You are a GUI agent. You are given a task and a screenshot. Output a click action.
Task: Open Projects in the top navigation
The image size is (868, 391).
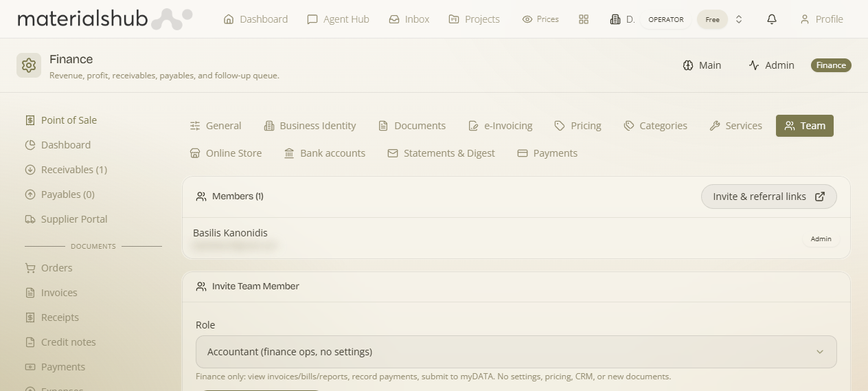pos(474,19)
